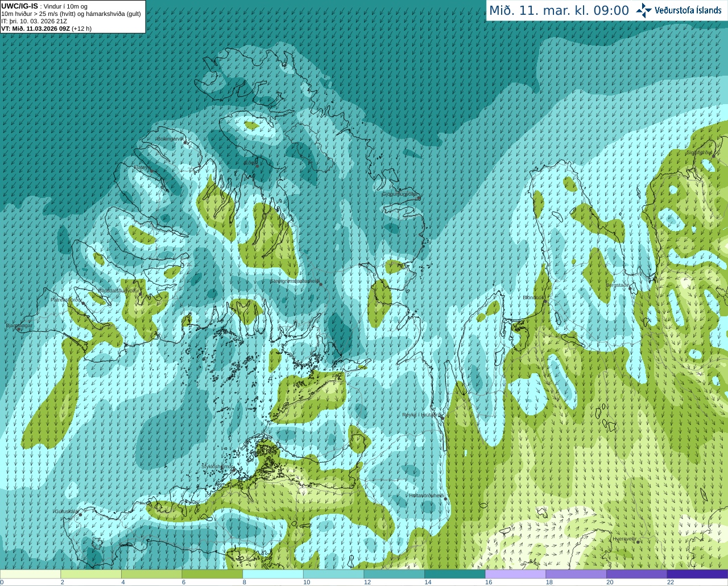This screenshot has width=728, height=586.
Task: Click the legend scale value 12
Action: coord(367,582)
